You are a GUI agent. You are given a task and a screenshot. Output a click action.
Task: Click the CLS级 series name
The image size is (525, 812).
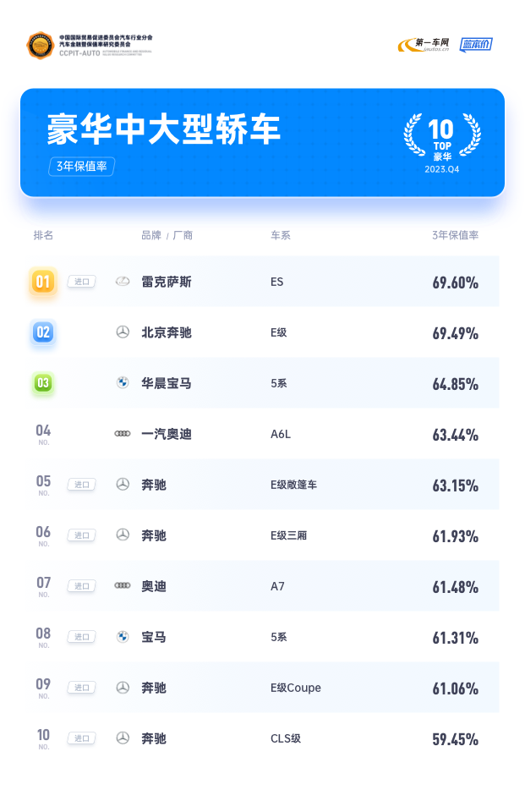coord(286,738)
